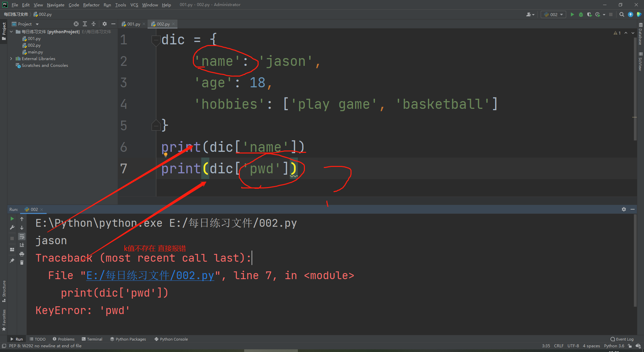
Task: Toggle the Structure tool window
Action: click(4, 291)
